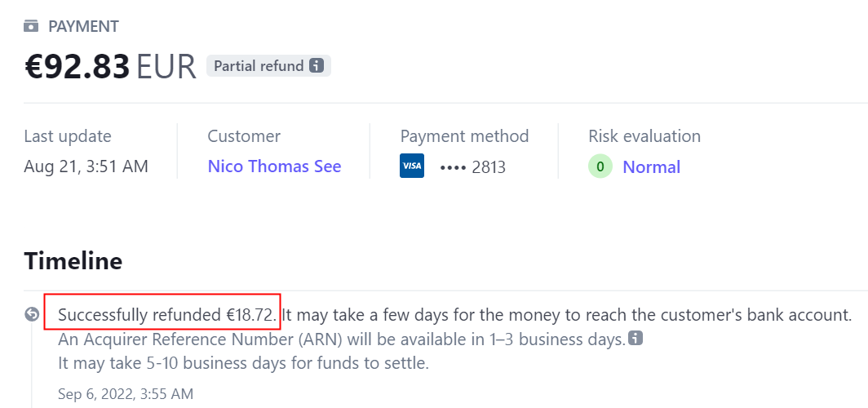Click the Acquirer Reference Number sentence

341,338
